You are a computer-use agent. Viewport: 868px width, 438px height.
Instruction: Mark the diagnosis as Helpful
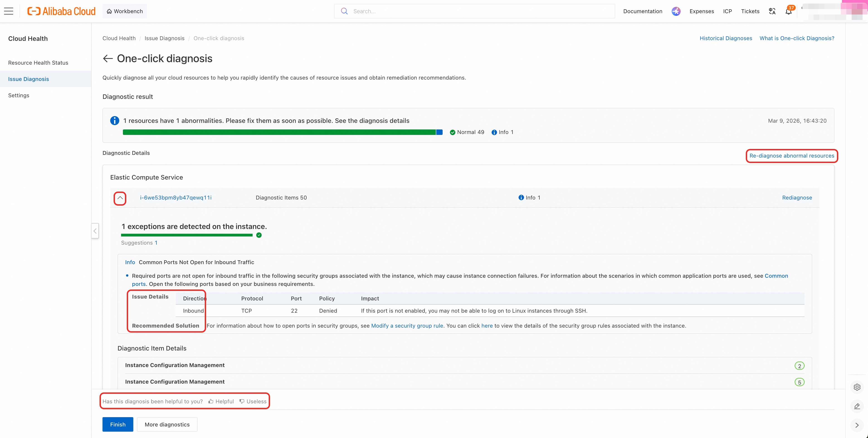click(x=221, y=401)
